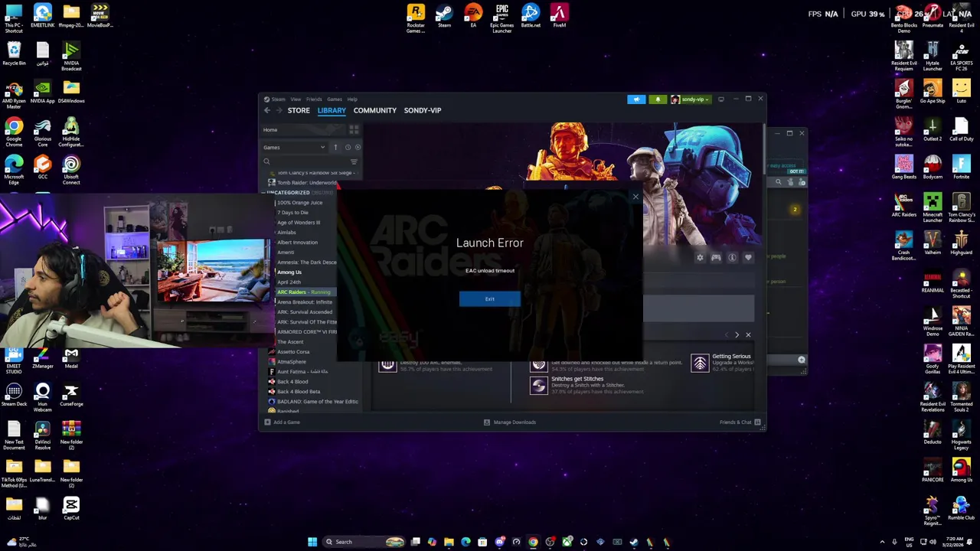Open the COMMUNITY tab
The width and height of the screenshot is (980, 551).
[375, 110]
